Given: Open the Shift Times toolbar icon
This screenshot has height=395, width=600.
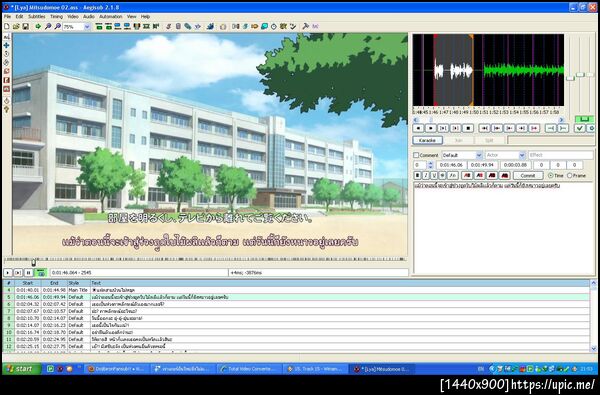Looking at the screenshot, I should (x=235, y=26).
